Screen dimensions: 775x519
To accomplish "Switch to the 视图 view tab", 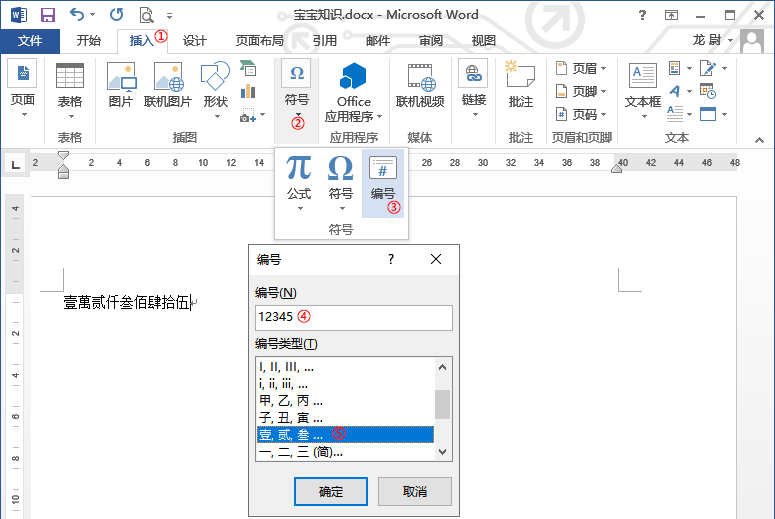I will pos(484,41).
